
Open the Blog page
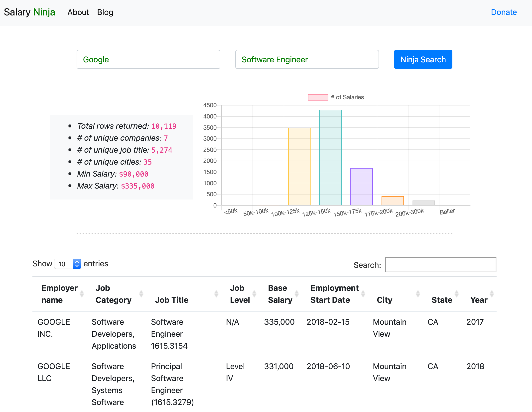coord(105,12)
